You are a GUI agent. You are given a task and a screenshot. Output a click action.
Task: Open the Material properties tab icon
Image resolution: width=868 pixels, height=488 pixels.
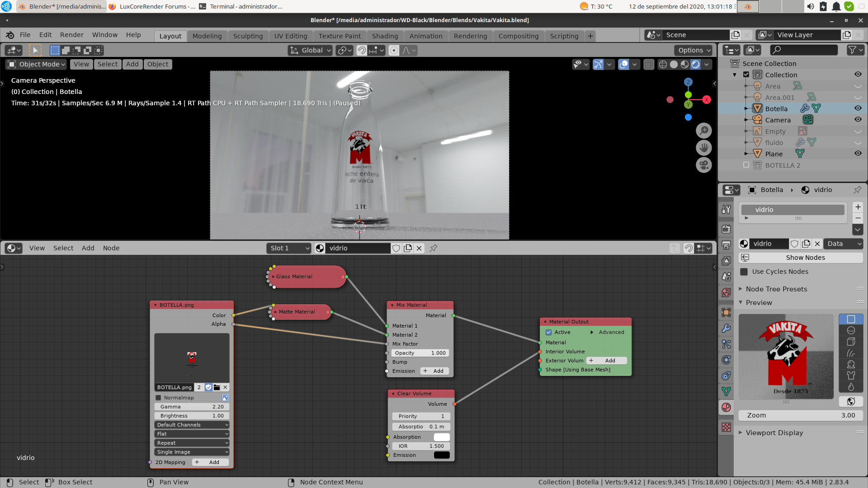(726, 407)
